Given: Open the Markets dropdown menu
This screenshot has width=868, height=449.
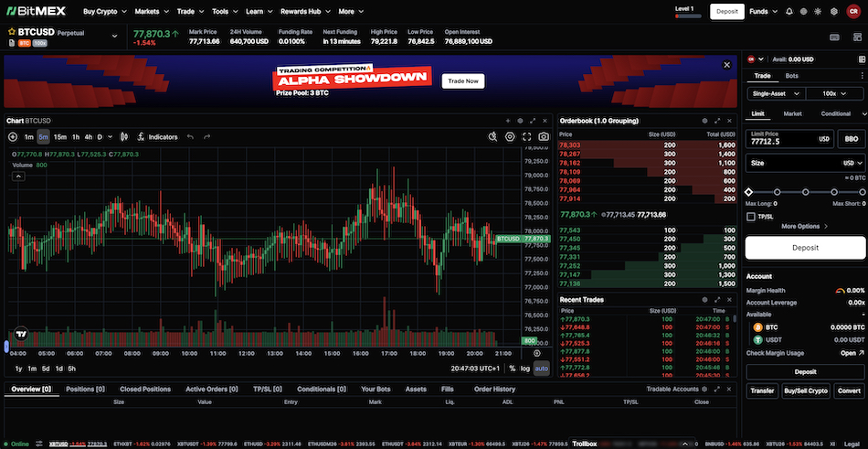Looking at the screenshot, I should pyautogui.click(x=151, y=11).
